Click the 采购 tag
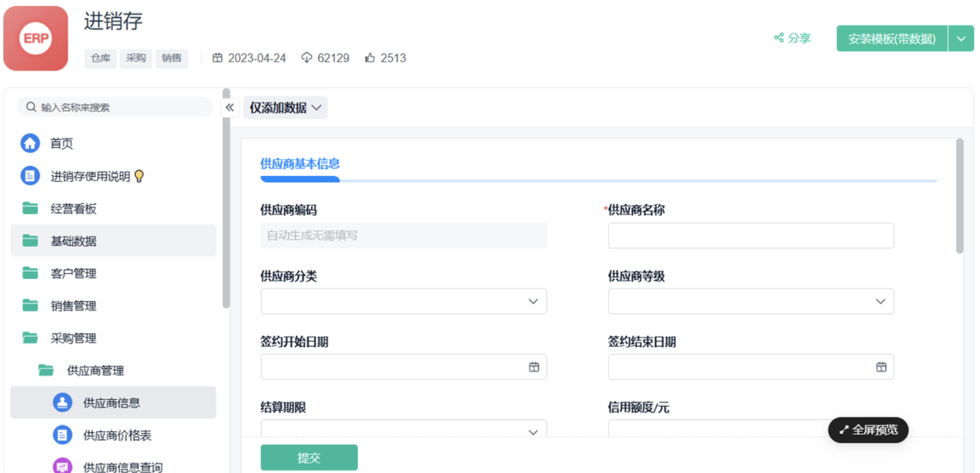 pos(136,58)
